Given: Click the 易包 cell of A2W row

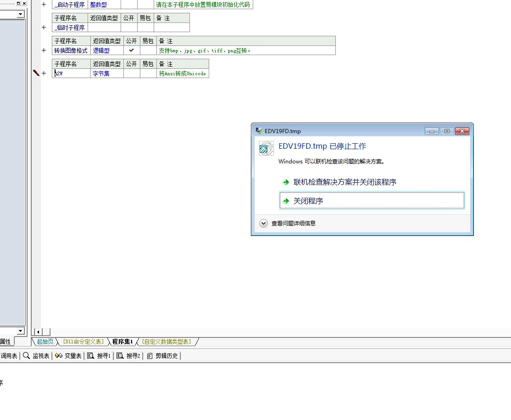Looking at the screenshot, I should click(148, 73).
